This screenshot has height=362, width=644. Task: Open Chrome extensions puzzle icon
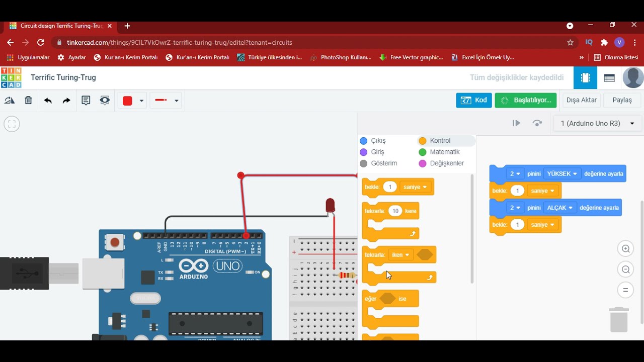coord(604,43)
